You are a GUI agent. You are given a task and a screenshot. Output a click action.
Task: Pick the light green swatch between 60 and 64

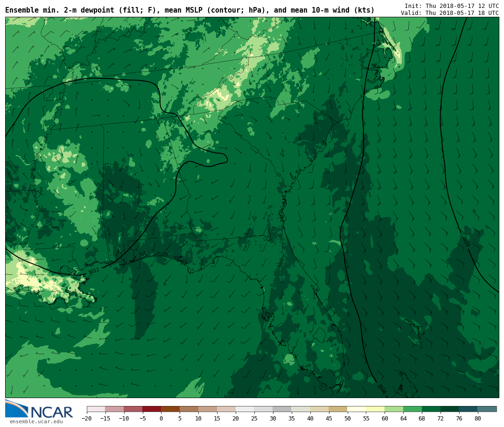[394, 409]
